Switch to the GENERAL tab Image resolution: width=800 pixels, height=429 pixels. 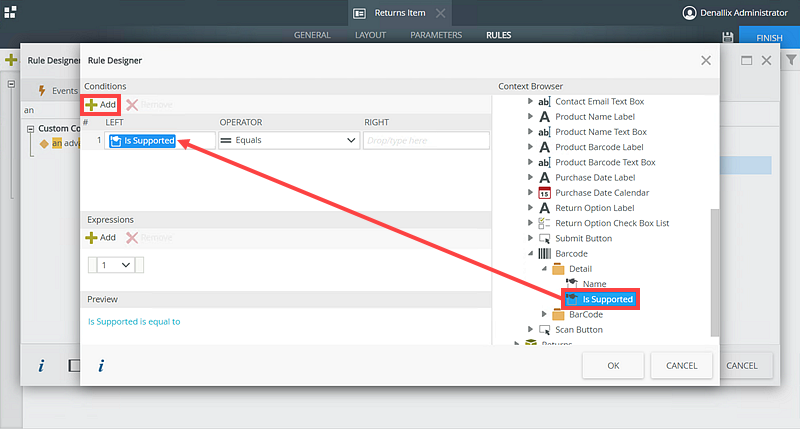tap(312, 35)
